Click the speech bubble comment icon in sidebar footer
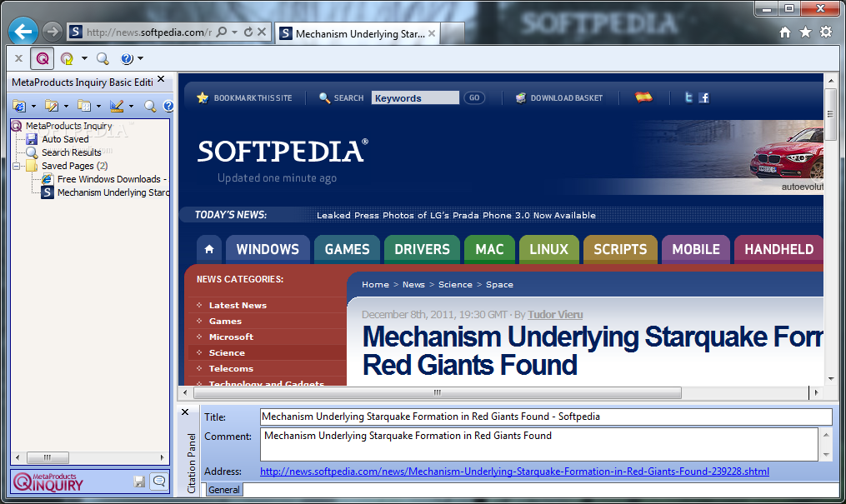 pyautogui.click(x=159, y=481)
